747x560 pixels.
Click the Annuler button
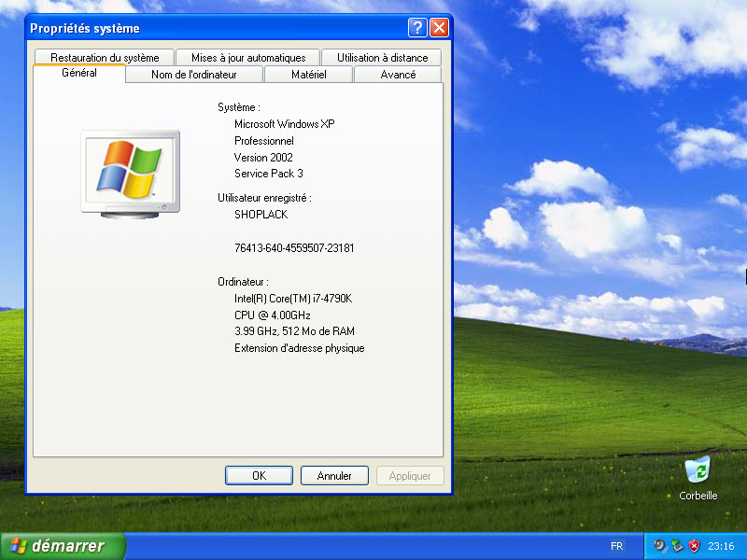point(334,476)
